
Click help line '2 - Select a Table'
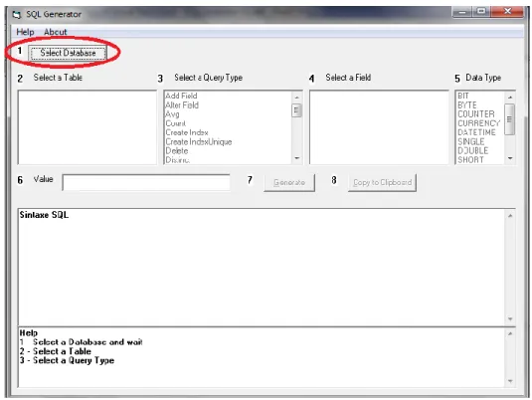point(56,351)
